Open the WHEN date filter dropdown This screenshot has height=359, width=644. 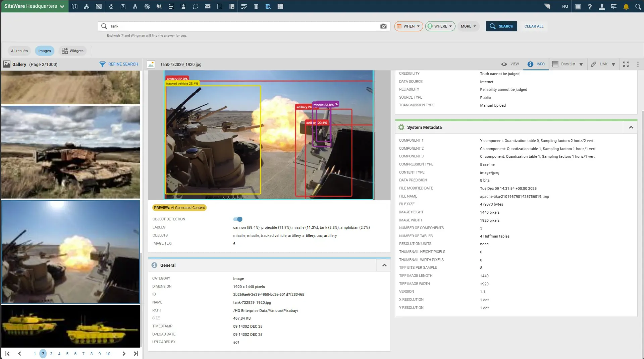tap(408, 26)
